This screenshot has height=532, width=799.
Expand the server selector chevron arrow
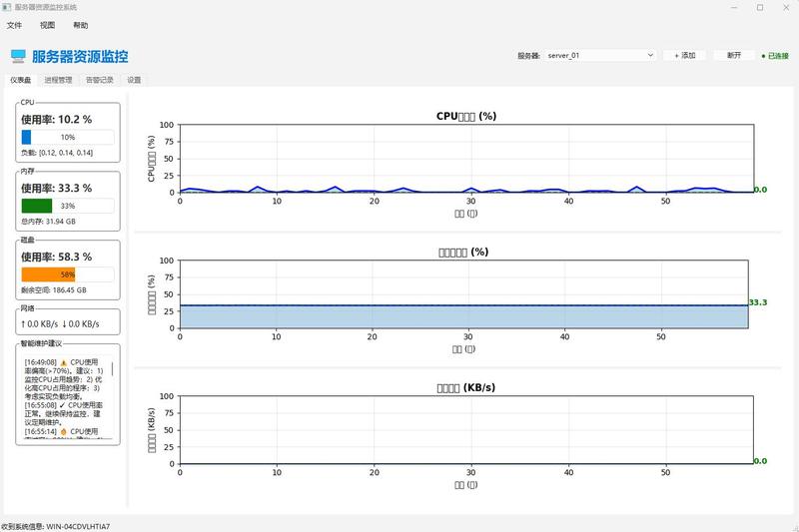point(650,55)
